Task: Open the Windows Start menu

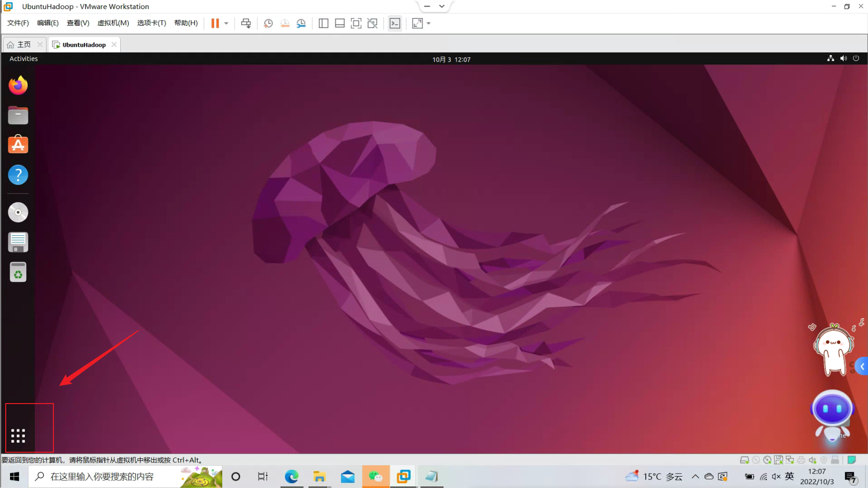Action: [x=14, y=477]
